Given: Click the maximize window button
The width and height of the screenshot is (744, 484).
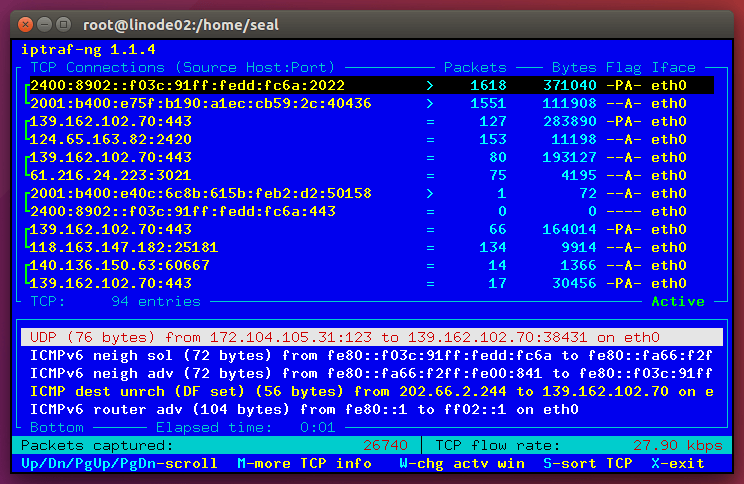Looking at the screenshot, I should (64, 24).
